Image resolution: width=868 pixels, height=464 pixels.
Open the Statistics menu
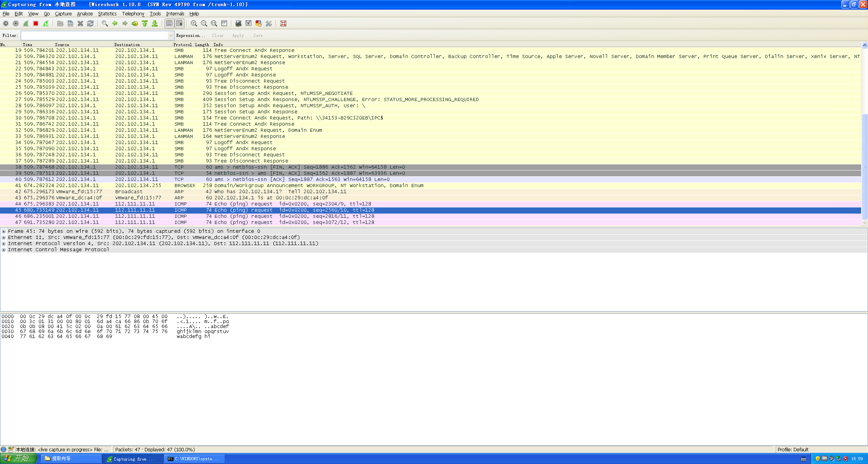tap(107, 13)
